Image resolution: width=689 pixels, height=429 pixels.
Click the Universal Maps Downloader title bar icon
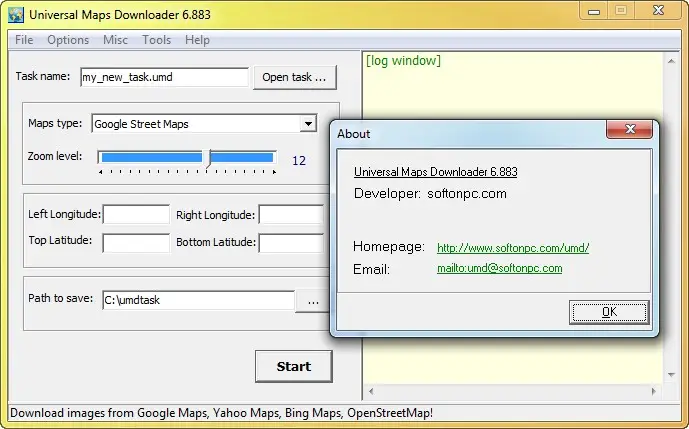point(16,15)
